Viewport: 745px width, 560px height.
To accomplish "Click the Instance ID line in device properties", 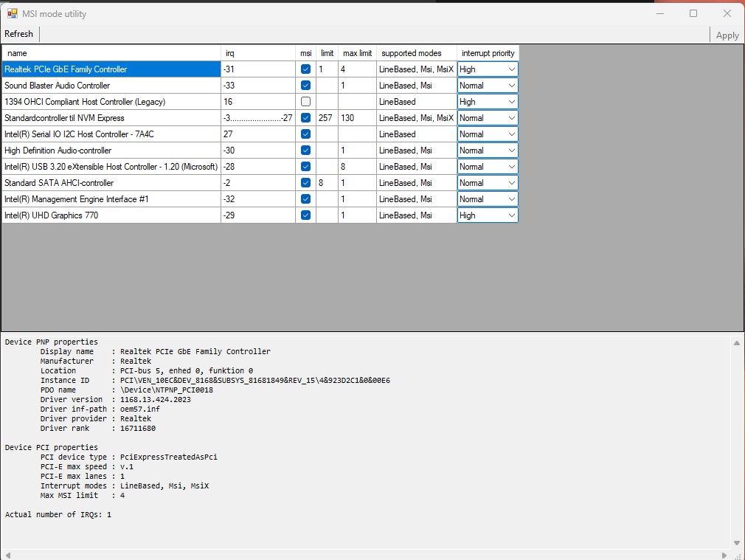I will point(215,380).
